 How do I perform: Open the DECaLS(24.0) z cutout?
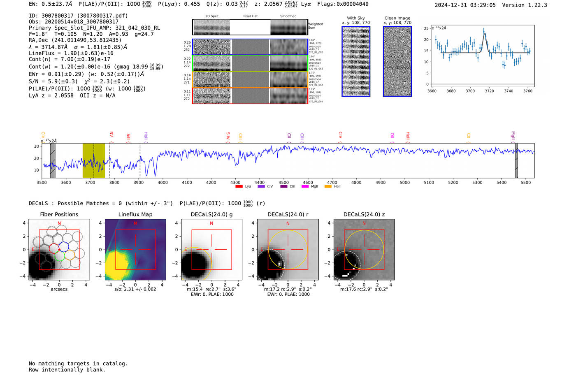pos(364,249)
